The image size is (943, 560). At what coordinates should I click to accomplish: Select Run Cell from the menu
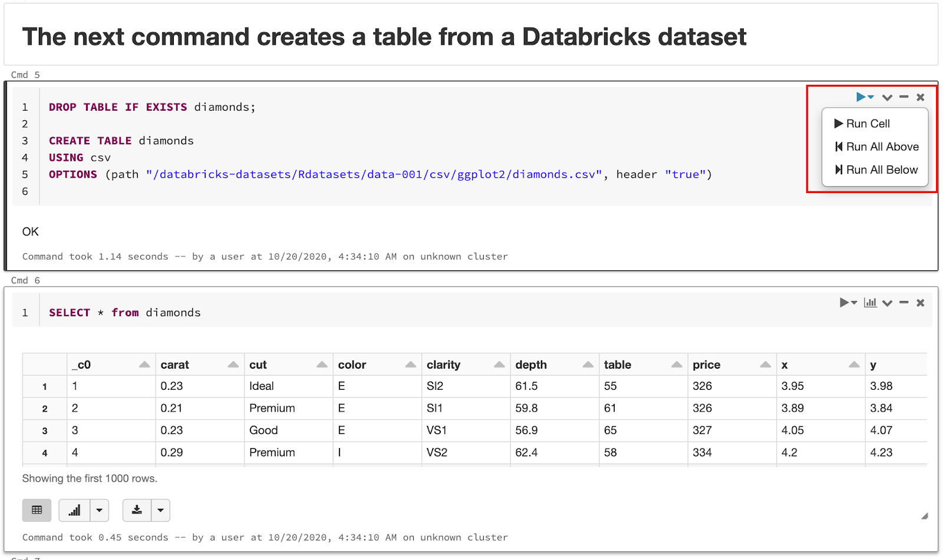[x=868, y=124]
